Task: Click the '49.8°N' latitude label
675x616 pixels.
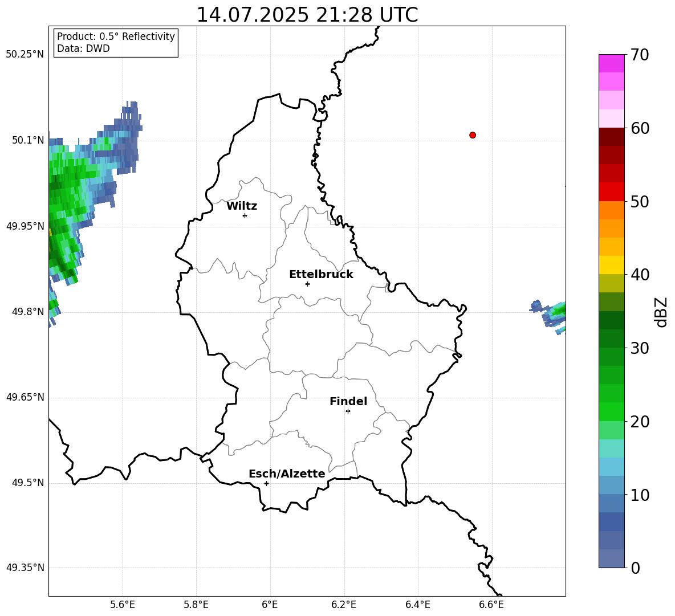Action: pos(28,312)
